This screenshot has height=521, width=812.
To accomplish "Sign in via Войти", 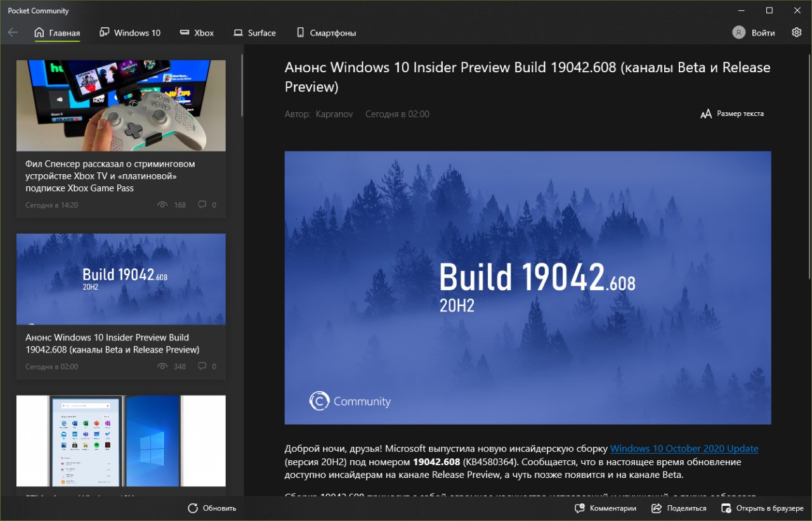I will 763,33.
